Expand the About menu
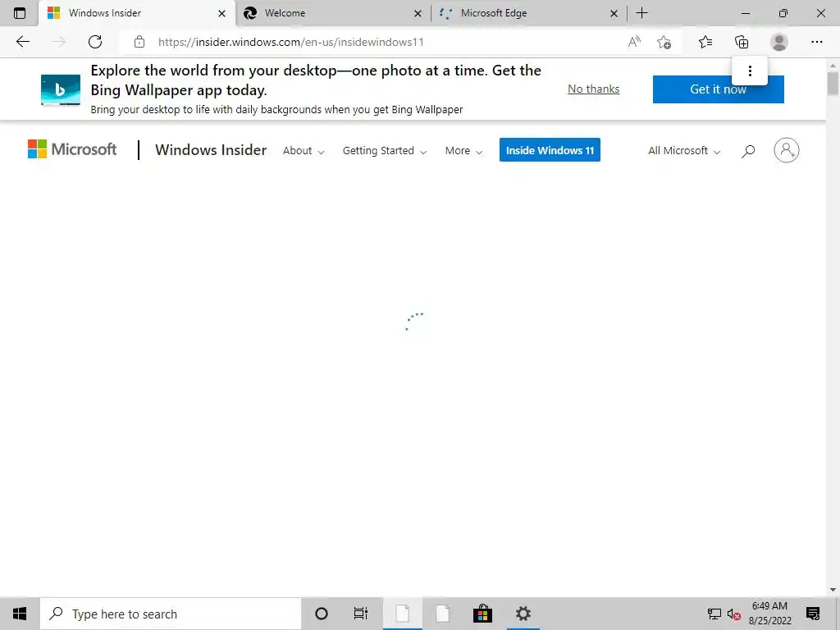The height and width of the screenshot is (630, 840). (x=304, y=151)
